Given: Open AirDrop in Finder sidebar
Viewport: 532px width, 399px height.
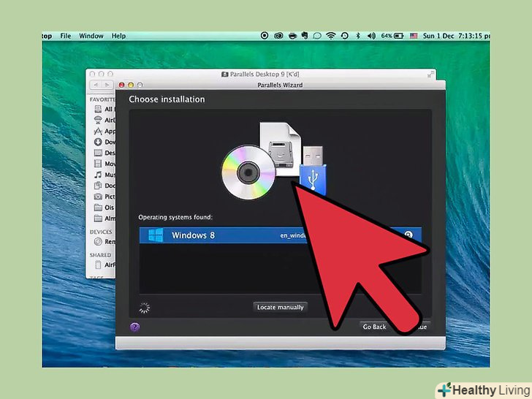Looking at the screenshot, I should tap(104, 120).
